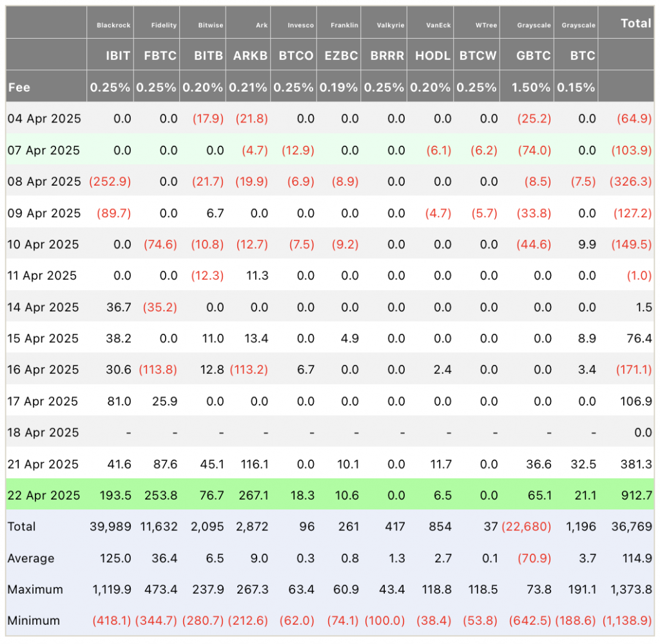Click the Total column header
This screenshot has width=660, height=644.
pyautogui.click(x=636, y=23)
